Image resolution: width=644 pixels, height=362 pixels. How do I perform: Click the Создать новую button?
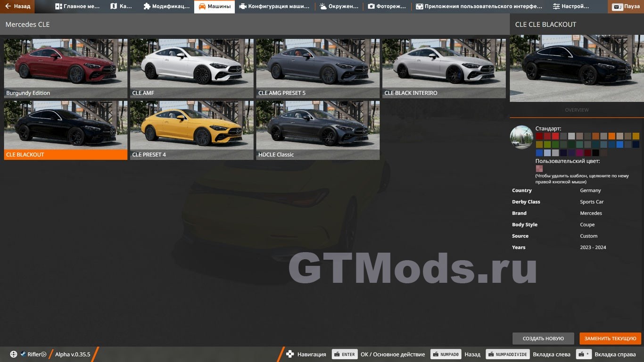[543, 338]
